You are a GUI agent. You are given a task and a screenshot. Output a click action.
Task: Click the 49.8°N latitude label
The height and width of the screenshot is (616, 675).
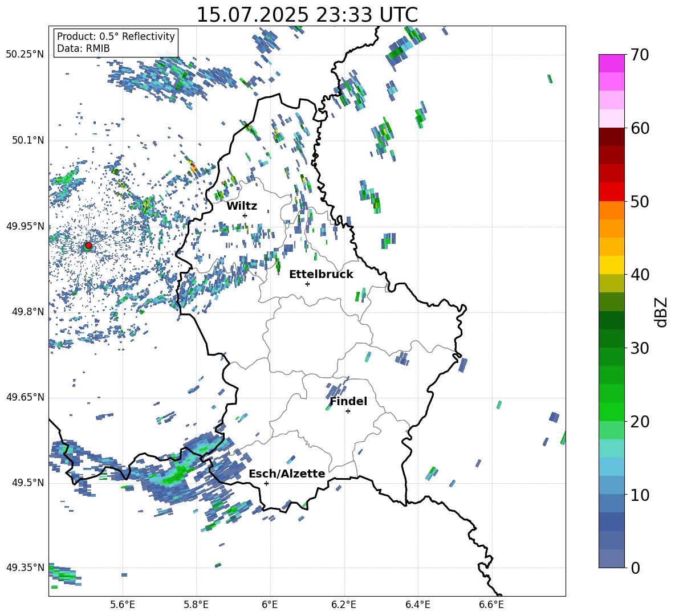29,312
